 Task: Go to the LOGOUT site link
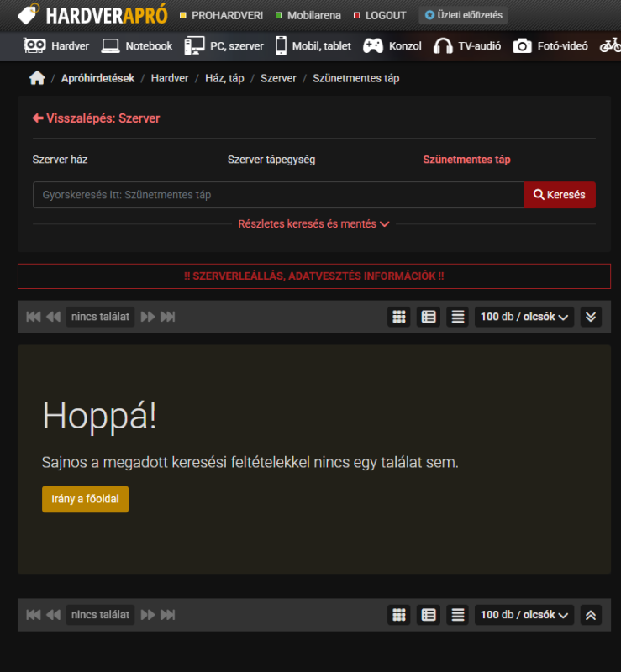click(x=380, y=15)
